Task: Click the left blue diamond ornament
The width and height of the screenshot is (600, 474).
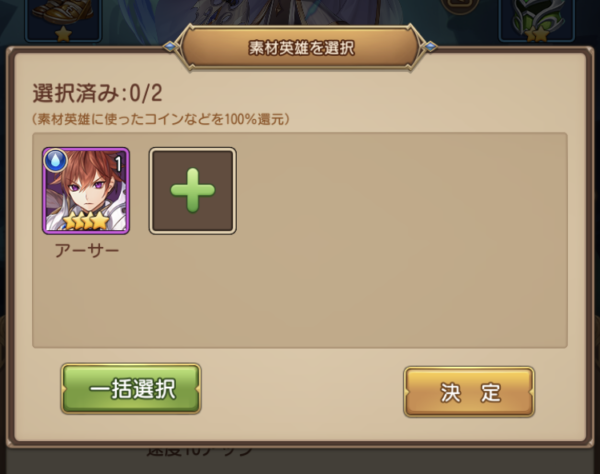Action: 171,47
